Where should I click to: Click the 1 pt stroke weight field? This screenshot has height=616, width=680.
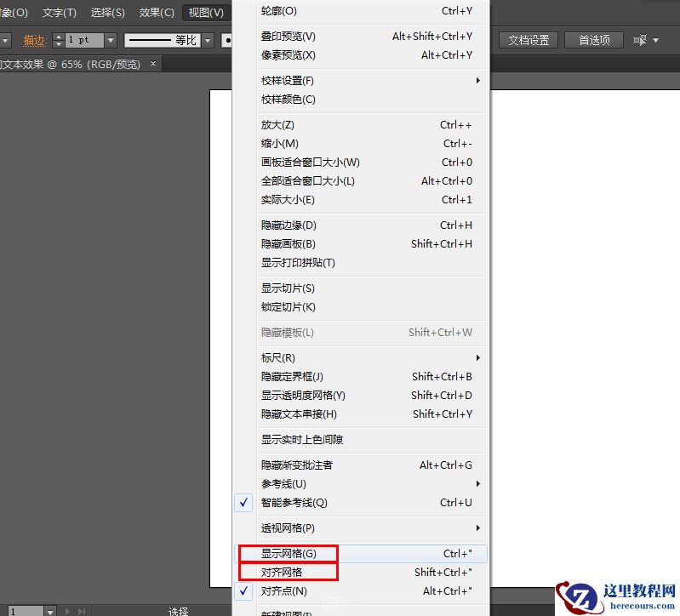(84, 40)
